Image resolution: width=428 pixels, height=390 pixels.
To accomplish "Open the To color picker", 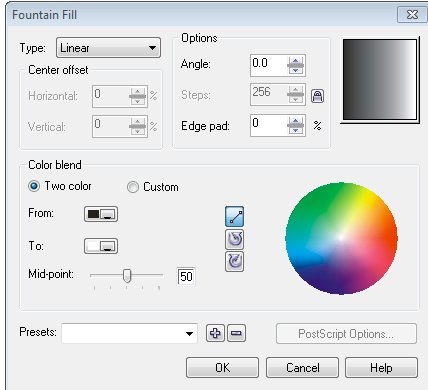I will (101, 246).
